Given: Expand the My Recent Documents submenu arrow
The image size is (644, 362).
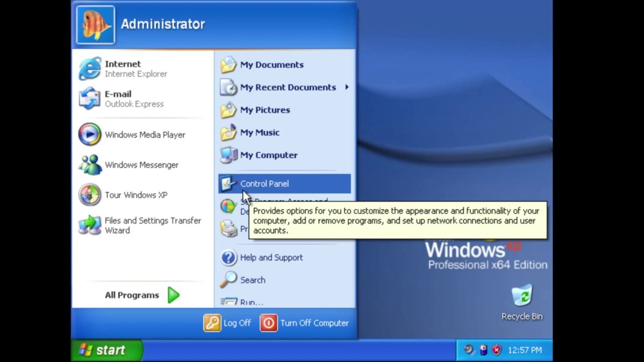Looking at the screenshot, I should click(x=347, y=87).
